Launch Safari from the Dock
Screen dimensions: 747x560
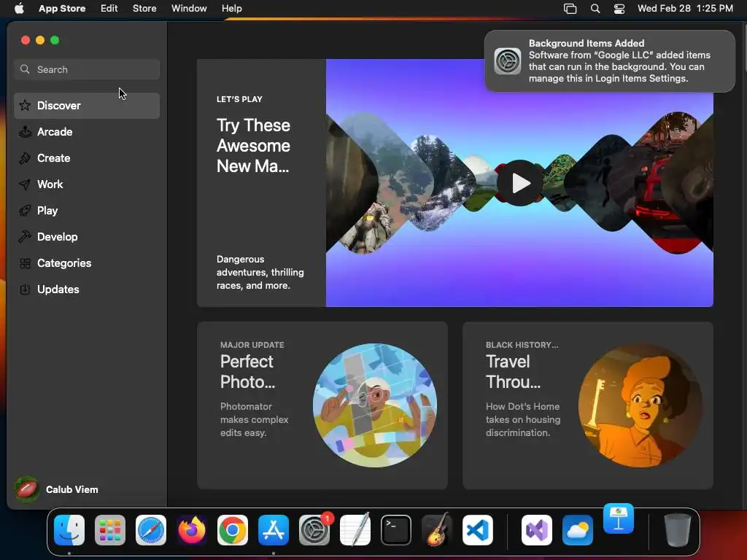click(x=151, y=530)
